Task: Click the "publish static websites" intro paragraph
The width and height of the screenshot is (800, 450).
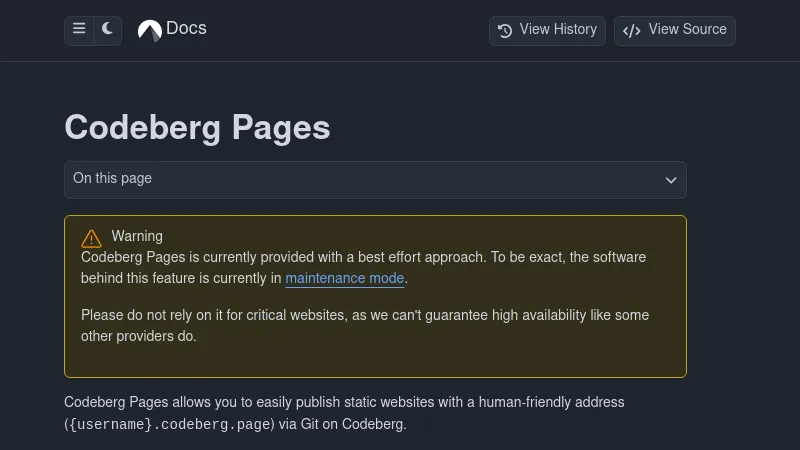Action: [344, 402]
